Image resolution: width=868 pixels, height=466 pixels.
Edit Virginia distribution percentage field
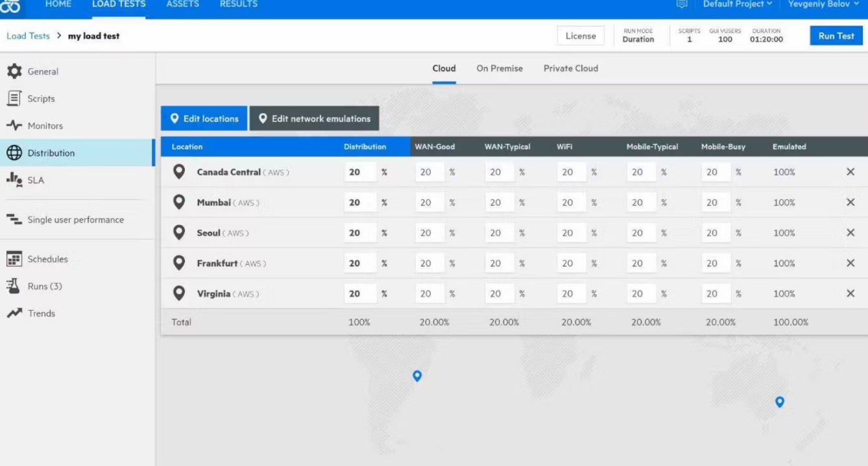pyautogui.click(x=360, y=294)
